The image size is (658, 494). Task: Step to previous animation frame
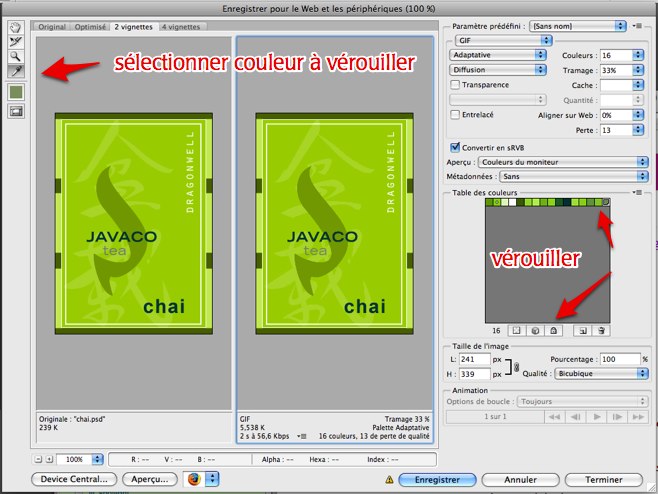click(x=575, y=417)
